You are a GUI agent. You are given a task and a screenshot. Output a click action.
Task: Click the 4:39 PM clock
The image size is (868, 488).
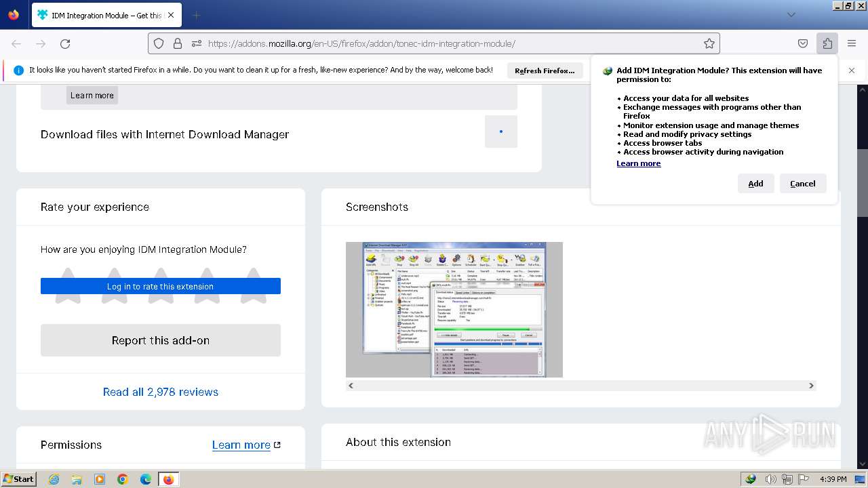(833, 479)
